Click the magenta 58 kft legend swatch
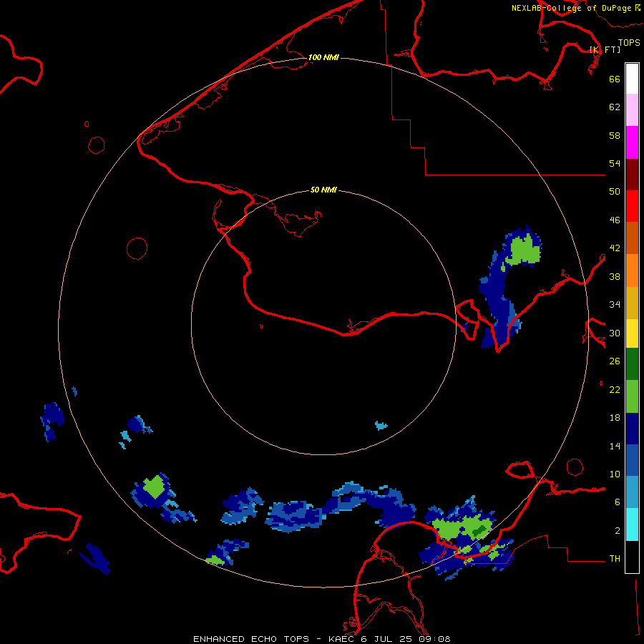 pyautogui.click(x=632, y=142)
